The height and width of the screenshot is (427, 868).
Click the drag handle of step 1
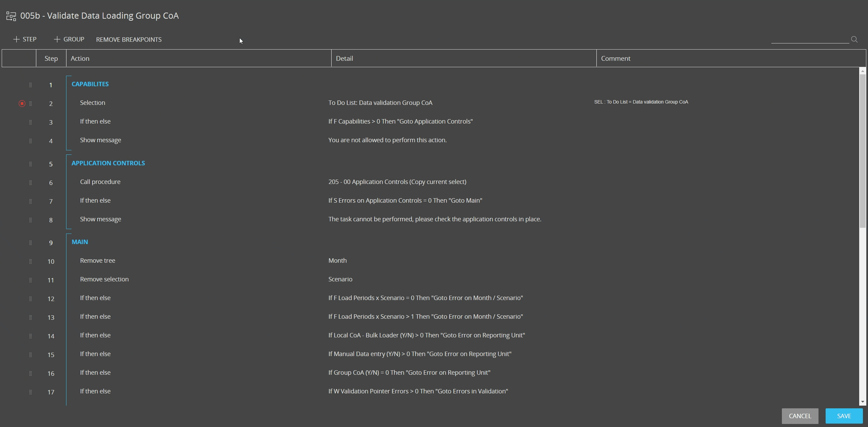point(31,85)
